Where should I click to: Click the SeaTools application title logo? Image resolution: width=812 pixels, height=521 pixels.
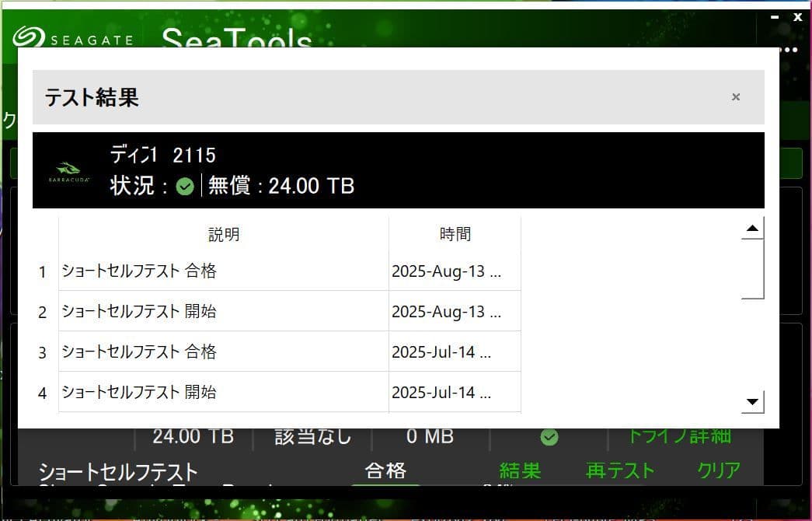(x=235, y=39)
